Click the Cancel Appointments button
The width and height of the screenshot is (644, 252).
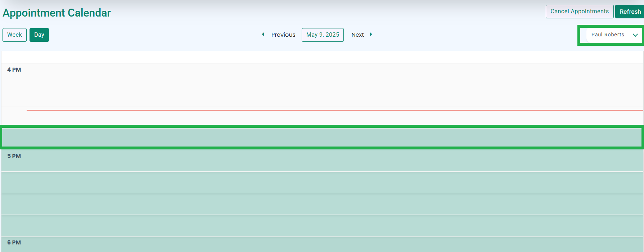click(x=580, y=12)
